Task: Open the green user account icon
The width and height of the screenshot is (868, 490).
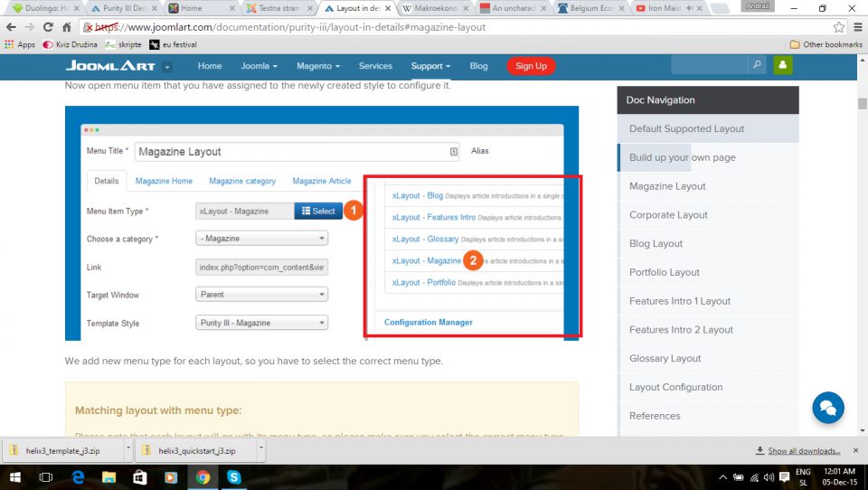Action: [x=783, y=65]
